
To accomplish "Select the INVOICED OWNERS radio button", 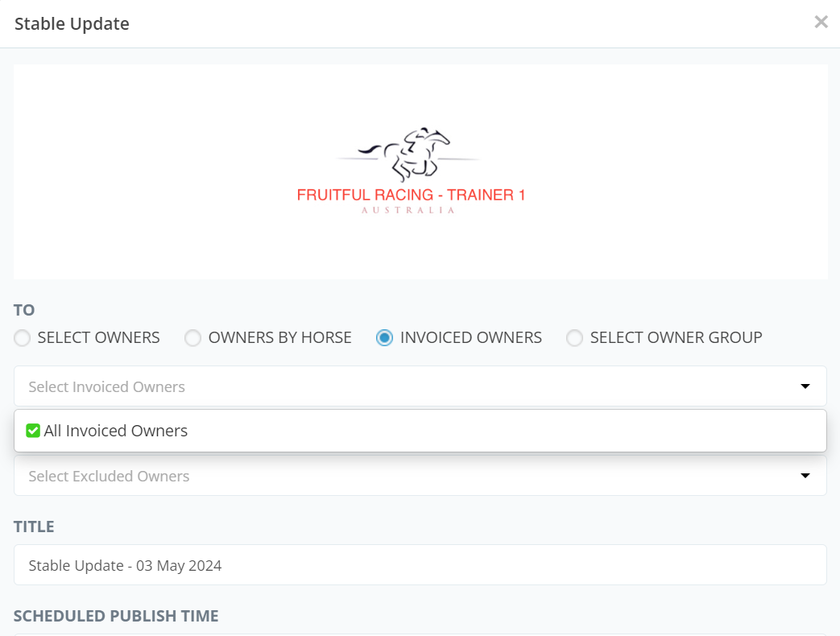I will (x=385, y=338).
